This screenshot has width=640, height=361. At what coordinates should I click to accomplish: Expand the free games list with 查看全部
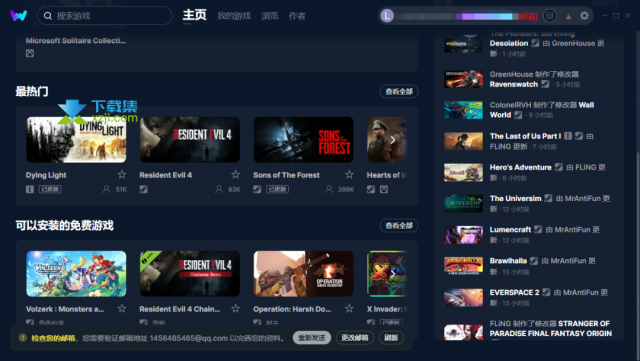pos(399,225)
